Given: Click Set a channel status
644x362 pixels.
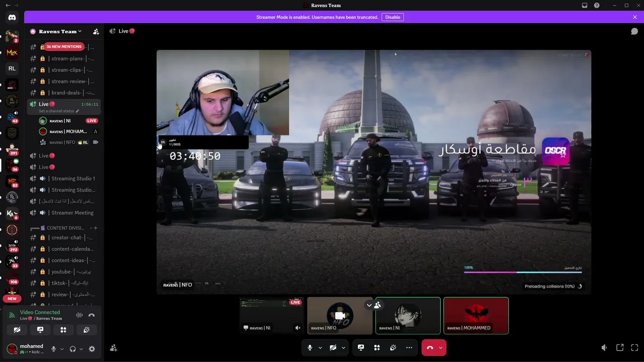Looking at the screenshot, I should click(56, 111).
